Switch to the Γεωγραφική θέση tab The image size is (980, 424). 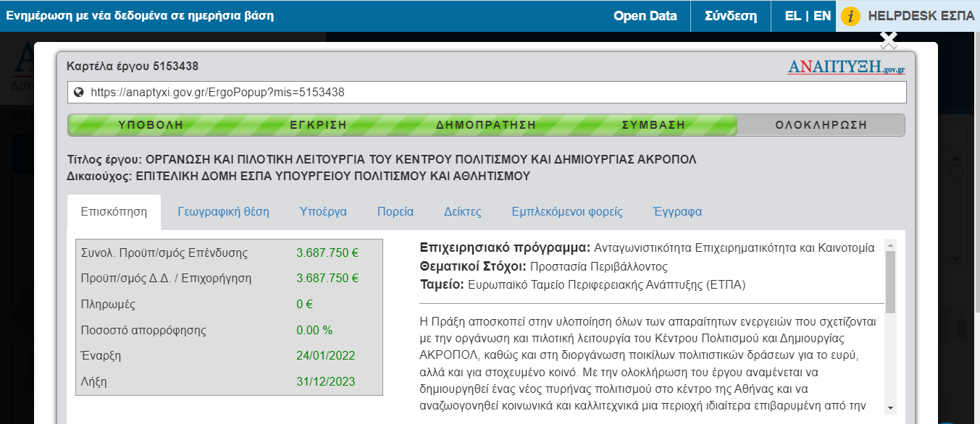pyautogui.click(x=223, y=212)
